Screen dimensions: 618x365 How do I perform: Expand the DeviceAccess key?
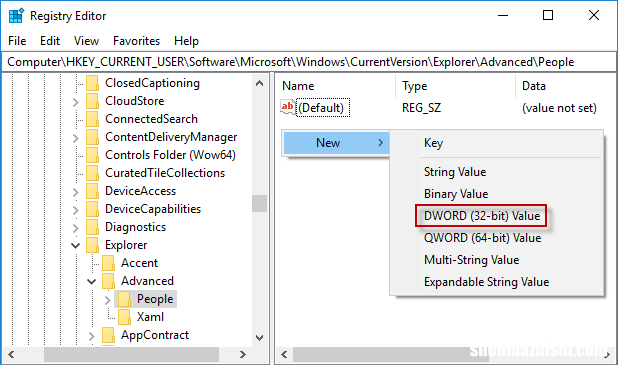click(x=76, y=192)
